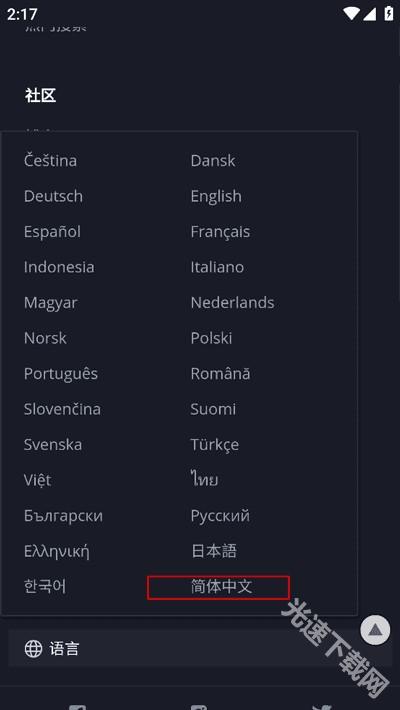The width and height of the screenshot is (400, 710).
Task: Select Türkçe language option
Action: (x=215, y=445)
